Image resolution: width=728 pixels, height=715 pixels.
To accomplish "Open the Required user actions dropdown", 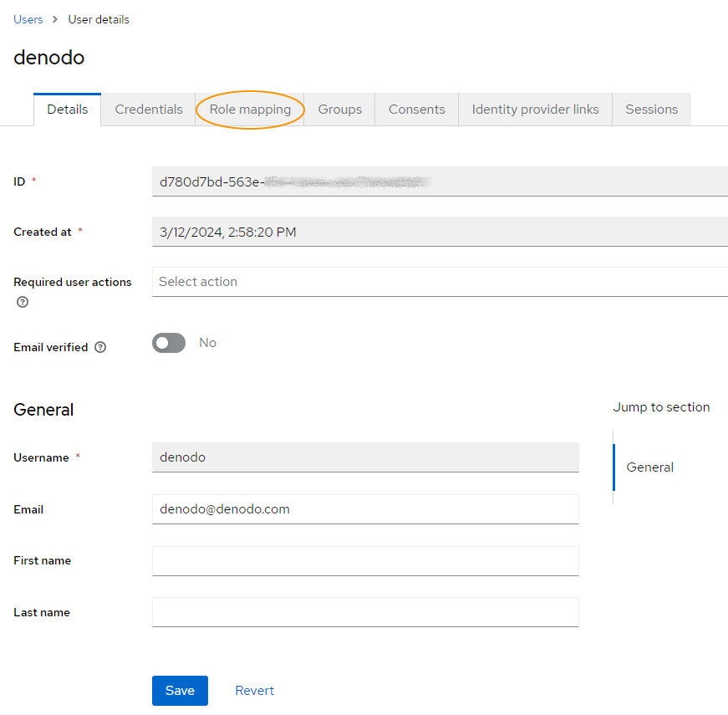I will (440, 282).
